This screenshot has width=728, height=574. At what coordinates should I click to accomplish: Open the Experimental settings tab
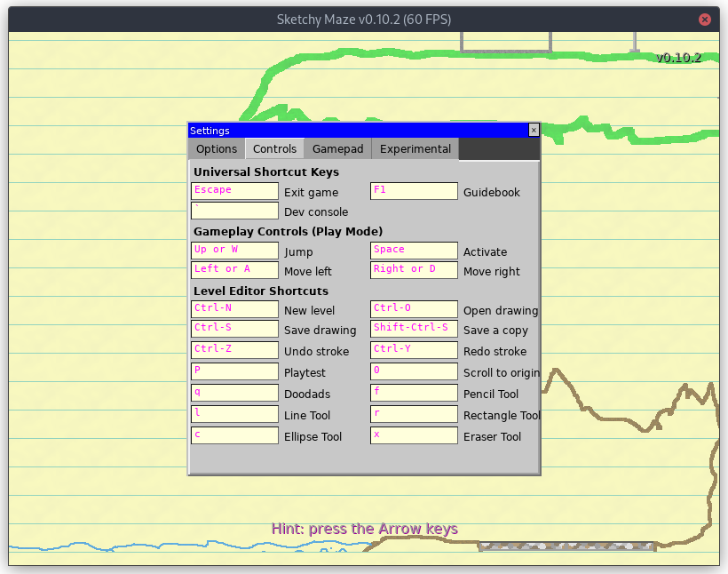tap(415, 149)
